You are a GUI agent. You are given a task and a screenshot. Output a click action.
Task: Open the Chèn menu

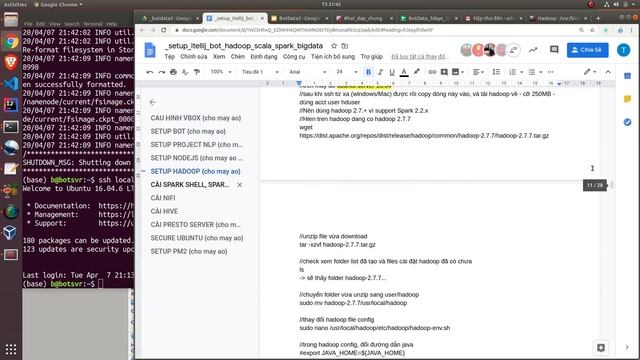238,57
